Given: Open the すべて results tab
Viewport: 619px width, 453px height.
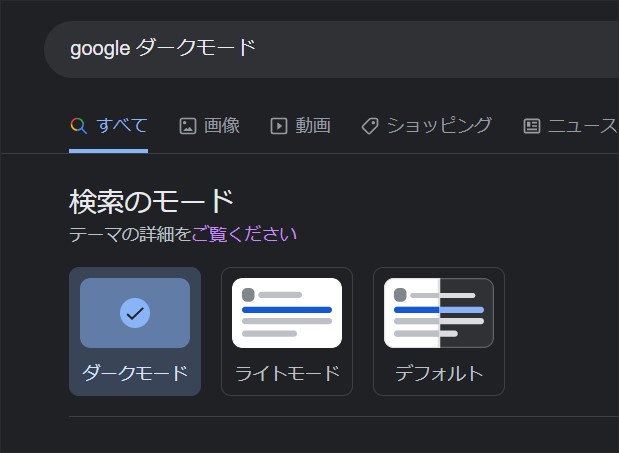Looking at the screenshot, I should [x=122, y=126].
